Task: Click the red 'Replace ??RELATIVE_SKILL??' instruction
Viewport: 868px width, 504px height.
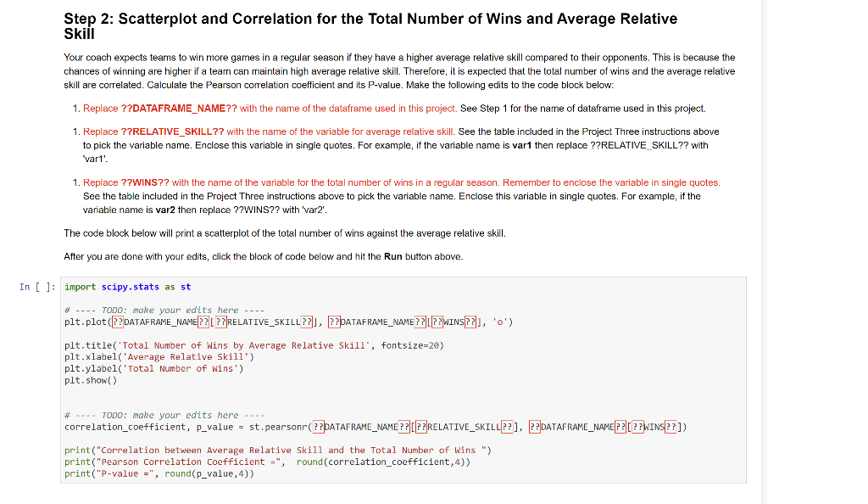Action: 269,132
